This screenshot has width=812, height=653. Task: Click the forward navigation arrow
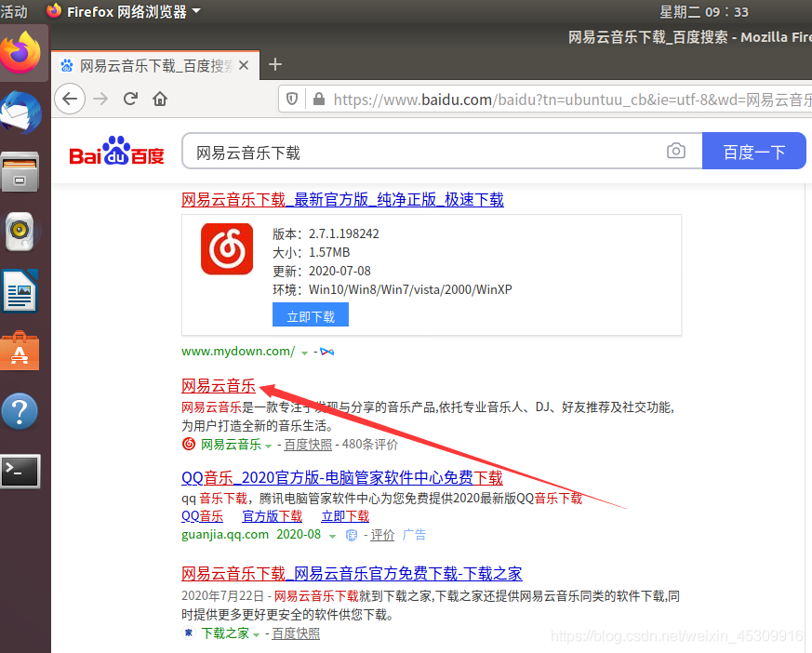pos(100,99)
